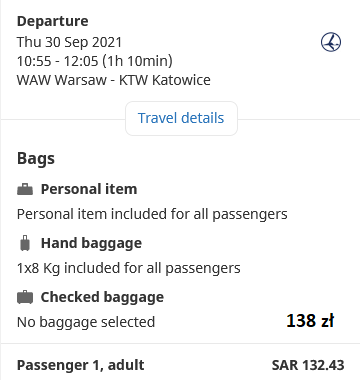This screenshot has width=360, height=380.
Task: Click the 138 zł price
Action: (x=310, y=321)
